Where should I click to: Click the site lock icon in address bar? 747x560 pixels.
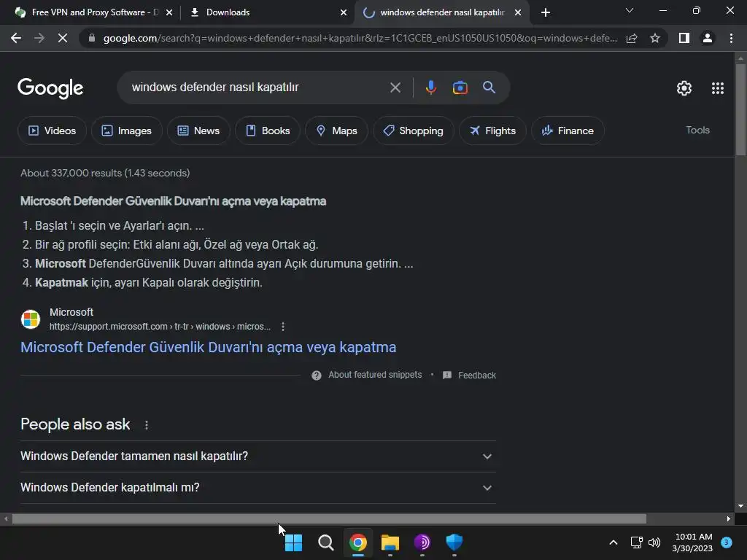(x=92, y=38)
